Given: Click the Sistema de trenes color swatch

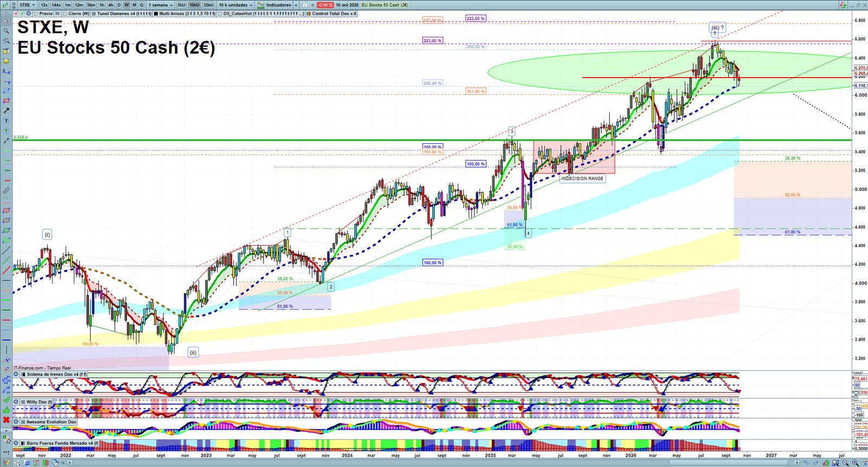Looking at the screenshot, I should tap(23, 374).
